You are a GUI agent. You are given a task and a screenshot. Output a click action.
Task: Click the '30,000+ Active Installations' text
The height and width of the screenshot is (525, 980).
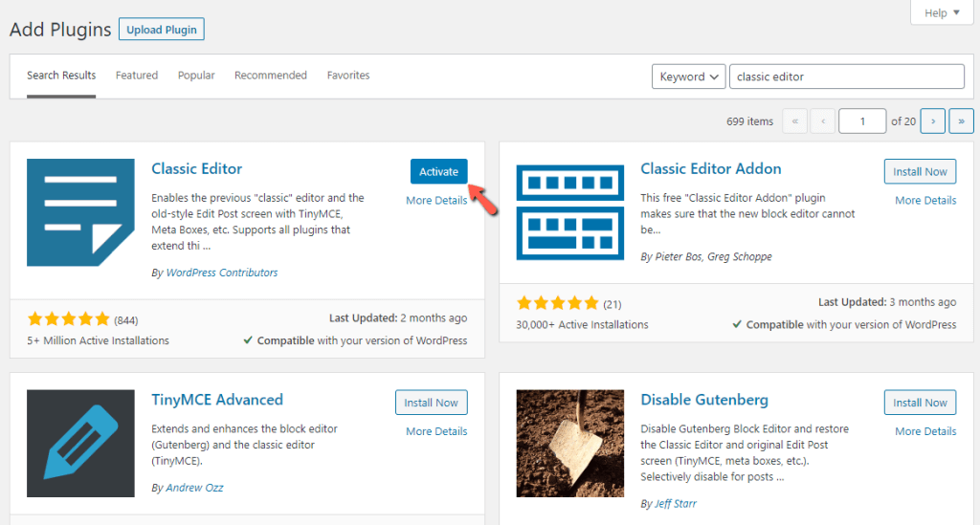(582, 324)
